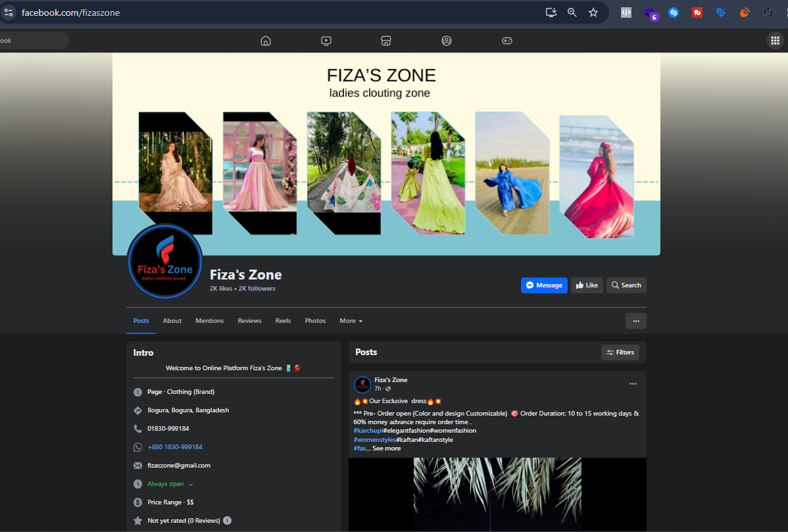
Task: Open the Fiza's Zone profile picture
Action: (165, 262)
